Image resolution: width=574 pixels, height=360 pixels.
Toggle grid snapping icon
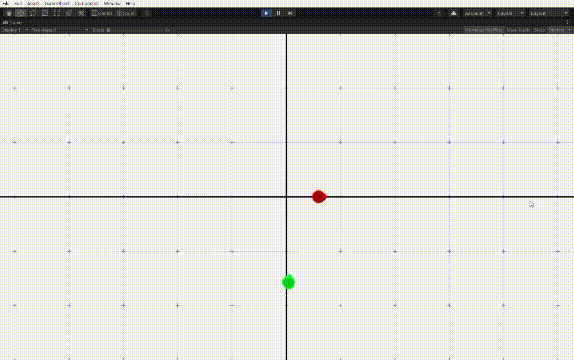coord(147,13)
